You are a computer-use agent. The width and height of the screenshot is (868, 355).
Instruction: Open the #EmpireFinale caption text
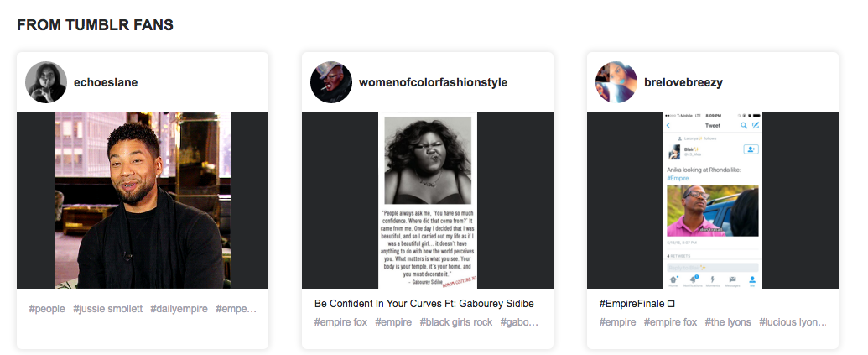(637, 304)
